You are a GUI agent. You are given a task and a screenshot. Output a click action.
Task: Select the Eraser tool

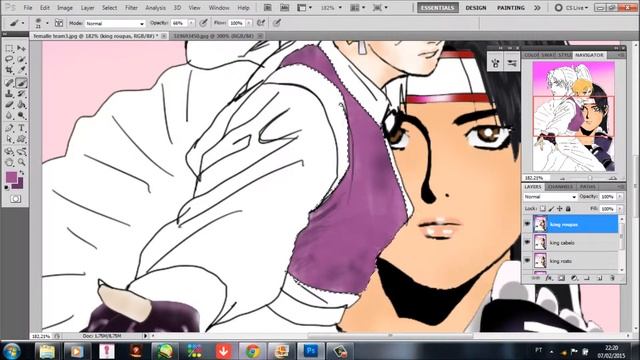(9, 105)
